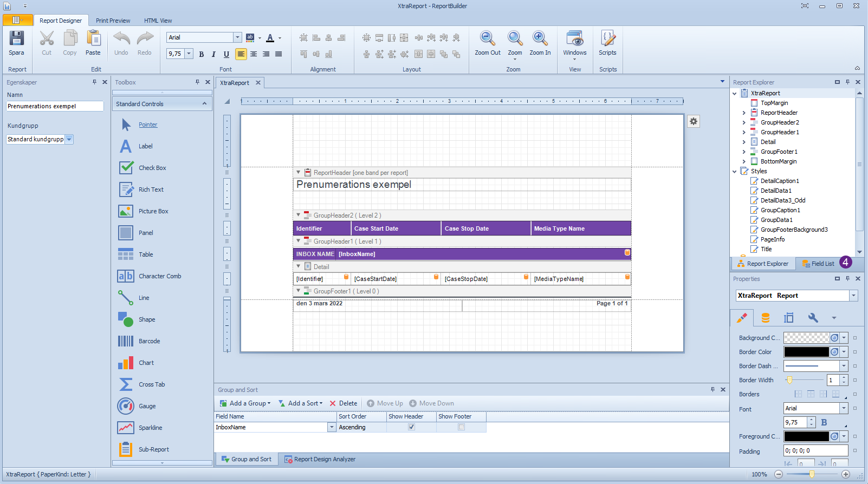Click the Foreground Color swatch
868x484 pixels.
[x=807, y=436]
